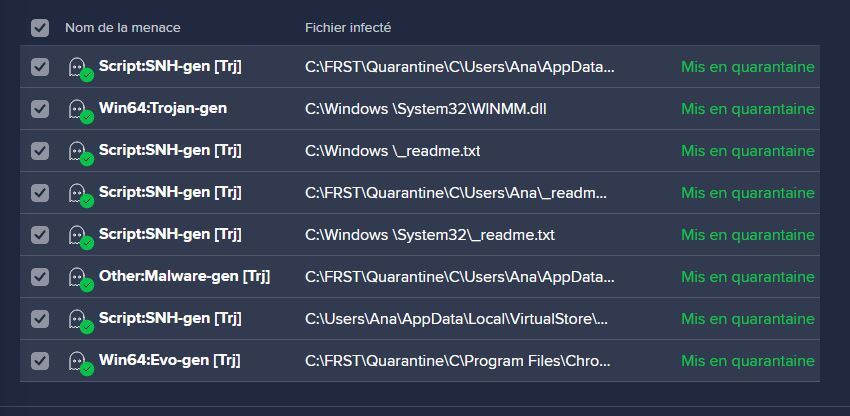The height and width of the screenshot is (416, 850).
Task: Click threat icon for first Script:SNH-gen row
Action: coord(80,67)
